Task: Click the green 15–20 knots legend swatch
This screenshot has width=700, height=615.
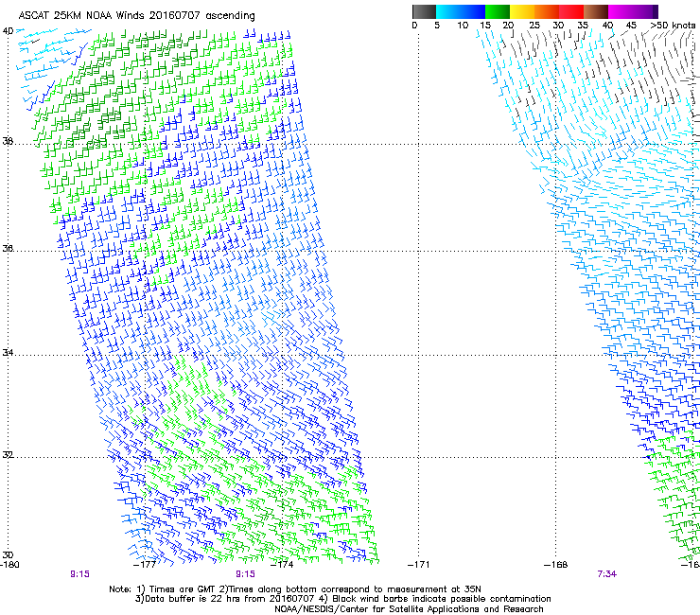Action: 498,11
